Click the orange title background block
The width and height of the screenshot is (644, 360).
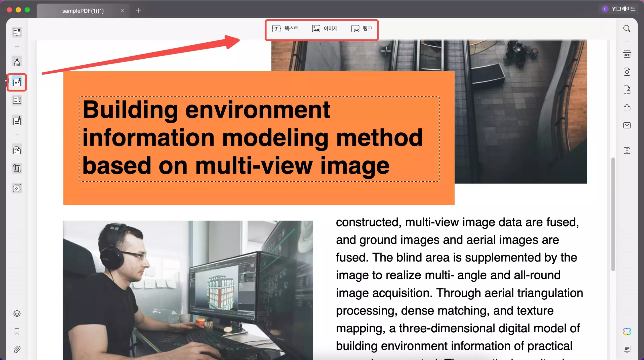tap(259, 193)
